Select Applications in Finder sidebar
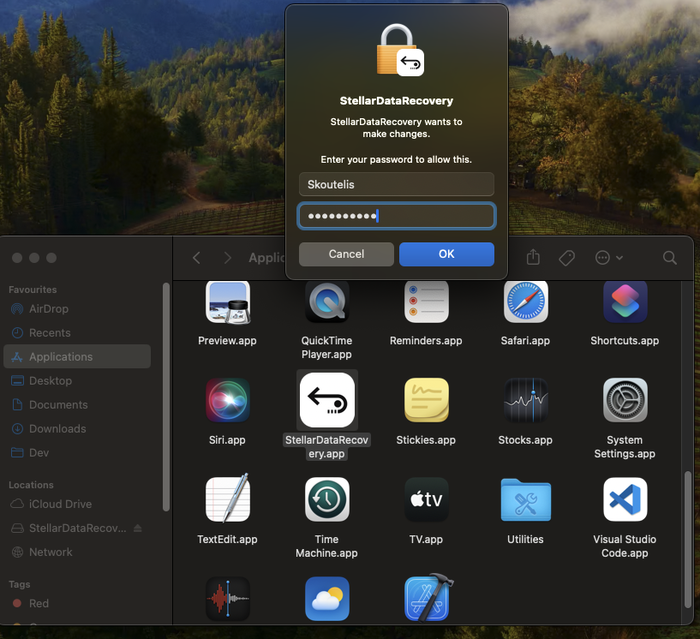700x639 pixels. [x=77, y=356]
